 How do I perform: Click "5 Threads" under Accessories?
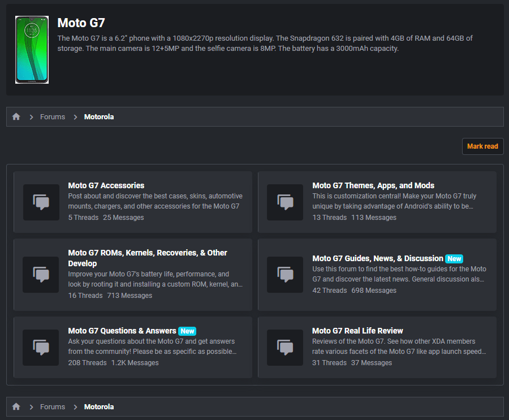pos(83,218)
